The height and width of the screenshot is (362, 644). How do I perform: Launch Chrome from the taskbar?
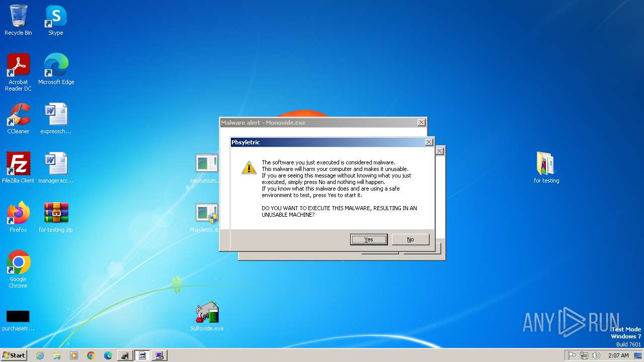[91, 355]
